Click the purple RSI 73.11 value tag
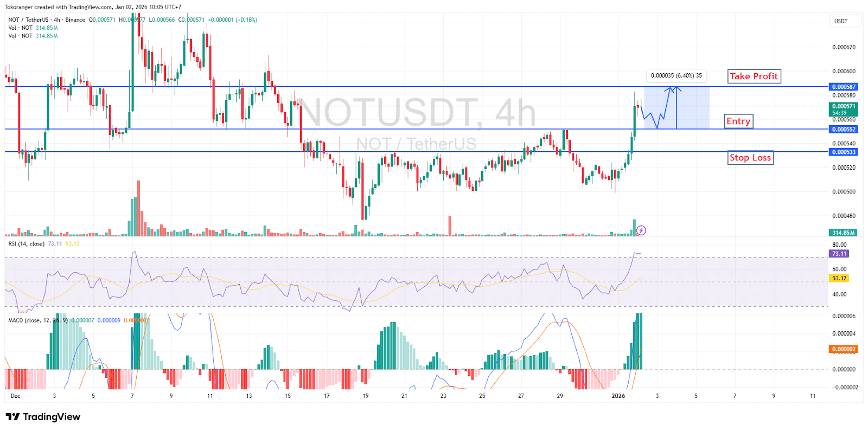This screenshot has height=431, width=868. pos(839,254)
